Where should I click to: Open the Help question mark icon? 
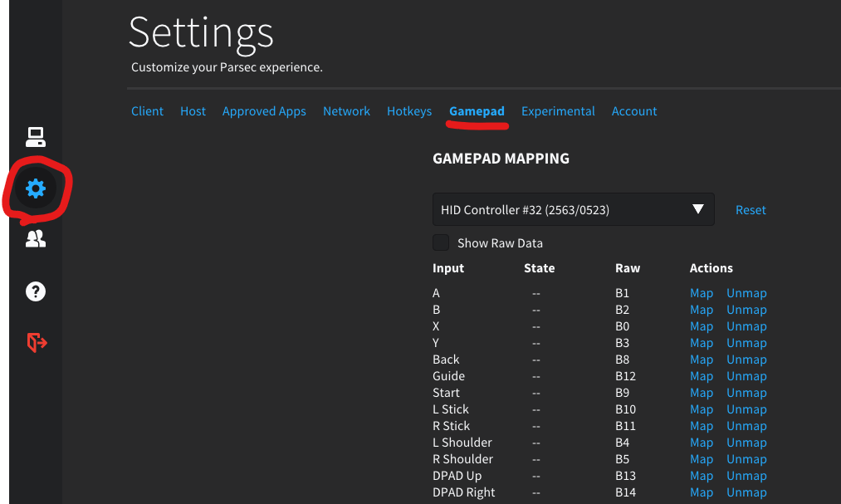[36, 291]
